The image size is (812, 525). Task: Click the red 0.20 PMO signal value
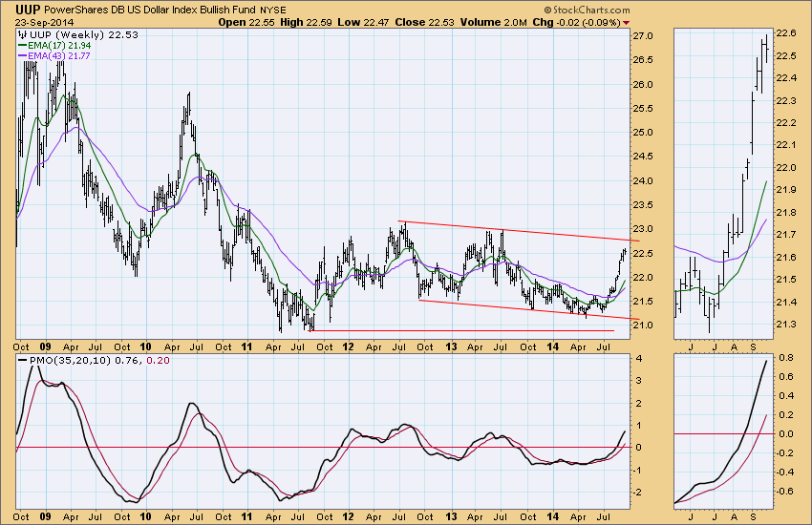tap(158, 361)
